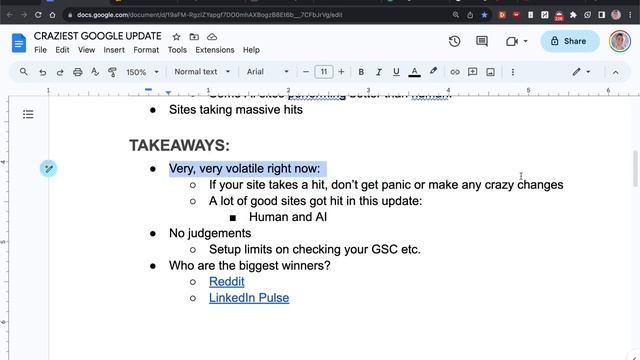
Task: Click the move to folder icon
Action: point(194,37)
